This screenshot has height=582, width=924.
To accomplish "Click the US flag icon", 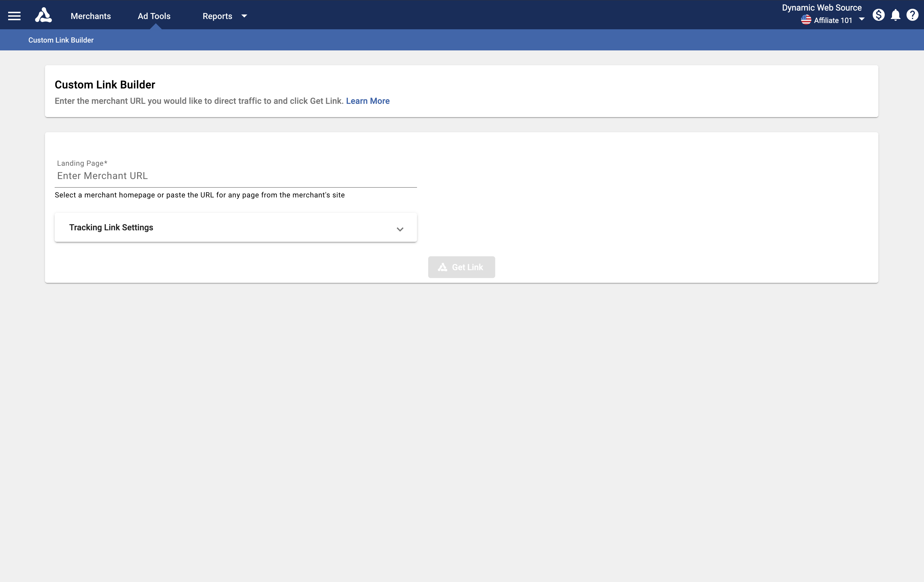I will coord(806,20).
